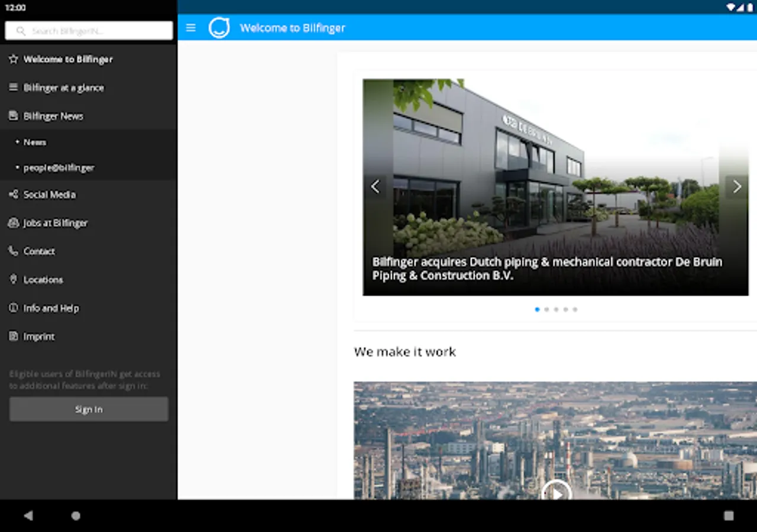757x532 pixels.
Task: Tap the Bilfinger smiley logo
Action: click(x=219, y=28)
